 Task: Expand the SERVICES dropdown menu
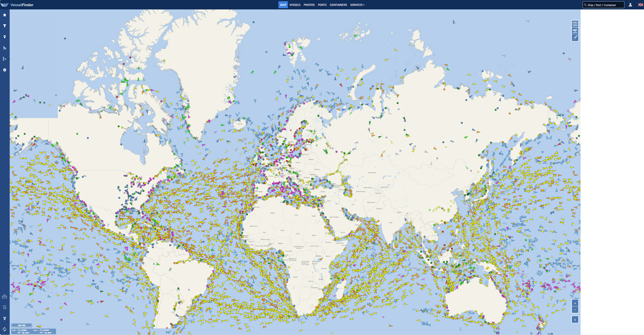pos(357,5)
